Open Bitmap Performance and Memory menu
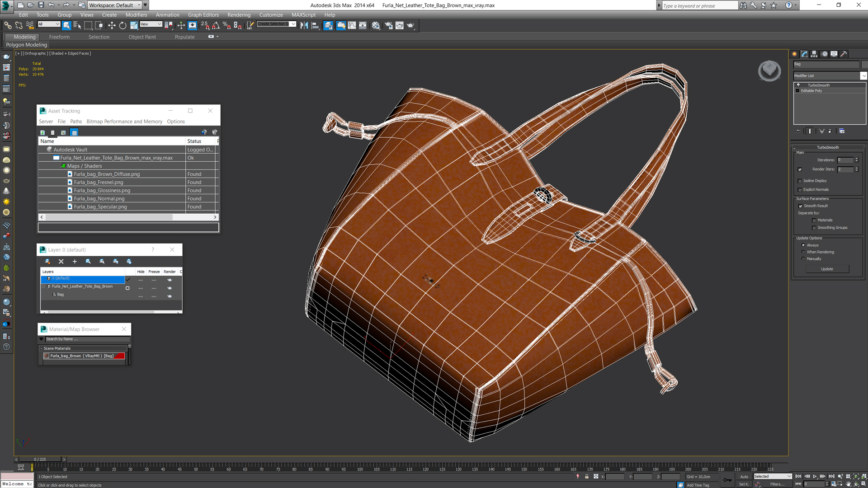The height and width of the screenshot is (488, 868). (x=124, y=122)
